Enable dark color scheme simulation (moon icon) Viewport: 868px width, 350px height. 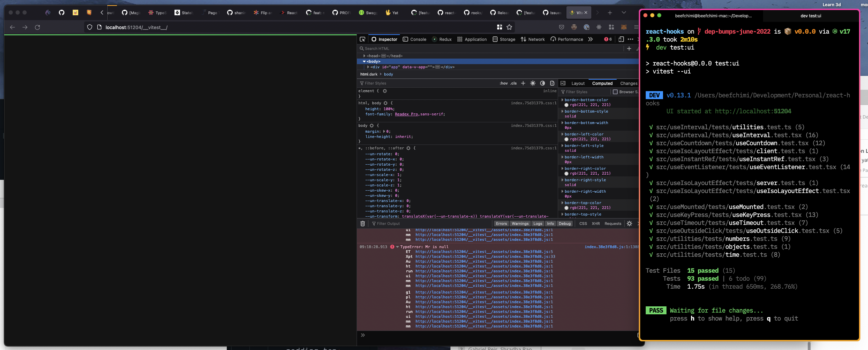(543, 83)
